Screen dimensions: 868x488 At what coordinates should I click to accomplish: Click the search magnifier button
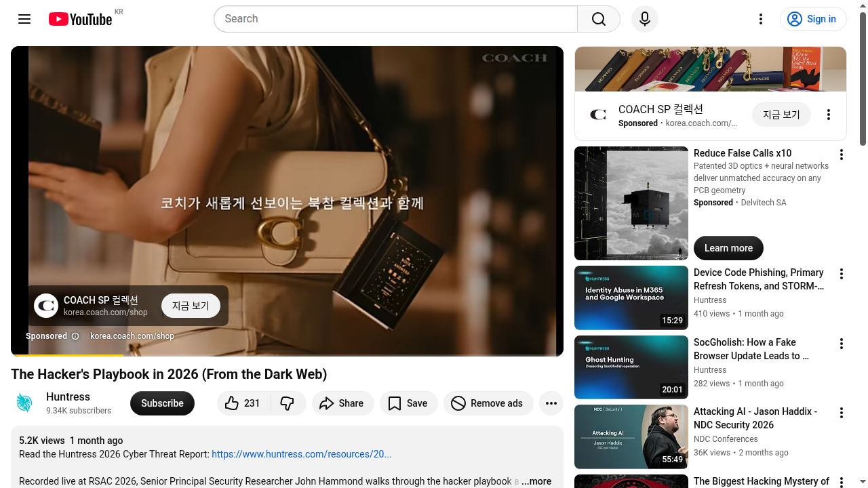pyautogui.click(x=599, y=19)
